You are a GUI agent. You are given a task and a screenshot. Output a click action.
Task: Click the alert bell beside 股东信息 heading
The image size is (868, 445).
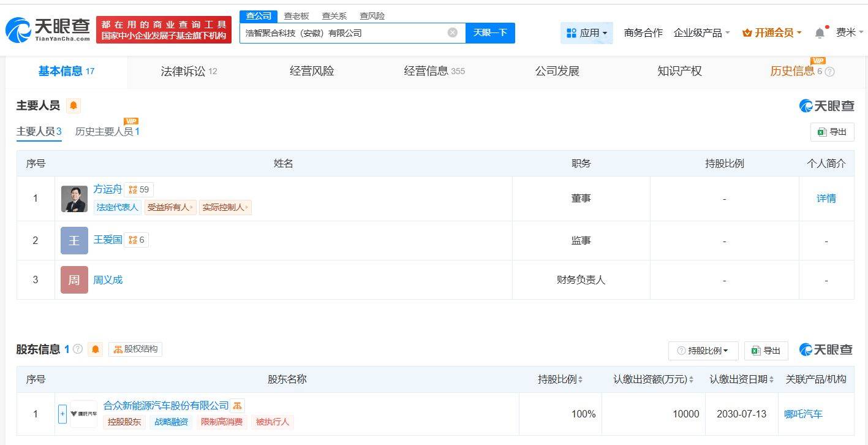[x=96, y=349]
